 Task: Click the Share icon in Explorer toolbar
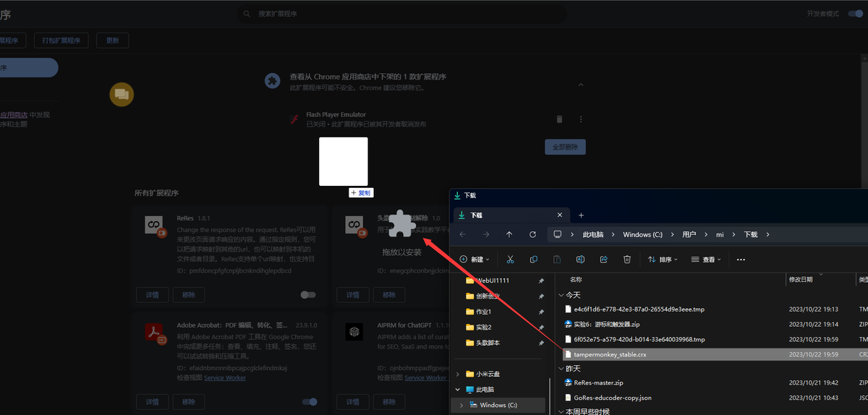(x=604, y=260)
